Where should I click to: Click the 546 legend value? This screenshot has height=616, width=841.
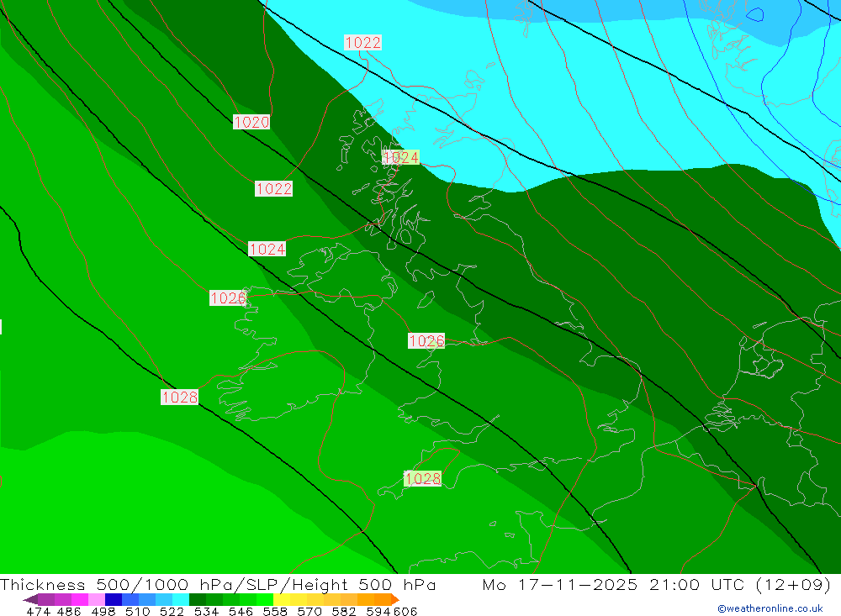pos(241,611)
